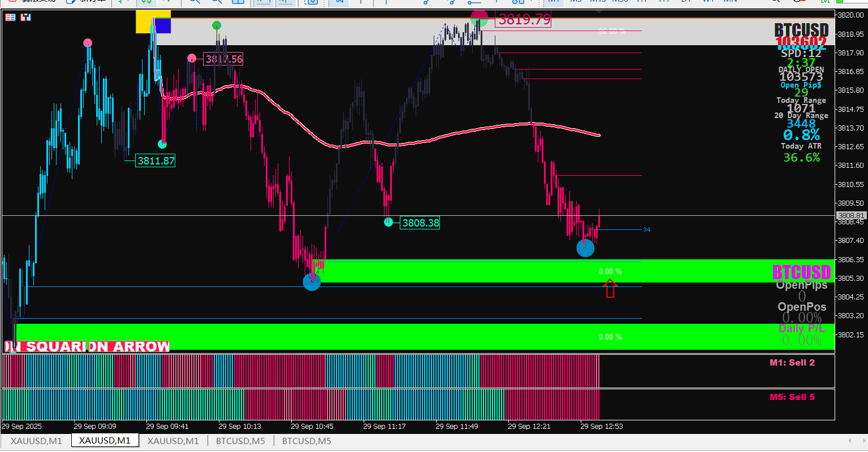Click the current price tag 3808.81
Image resolution: width=868 pixels, height=452 pixels.
coord(851,216)
